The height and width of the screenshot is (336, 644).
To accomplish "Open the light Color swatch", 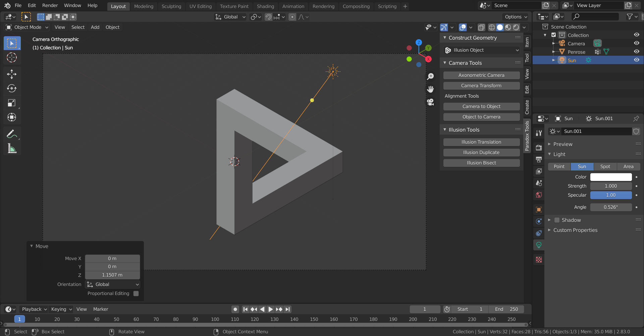I will (x=611, y=177).
